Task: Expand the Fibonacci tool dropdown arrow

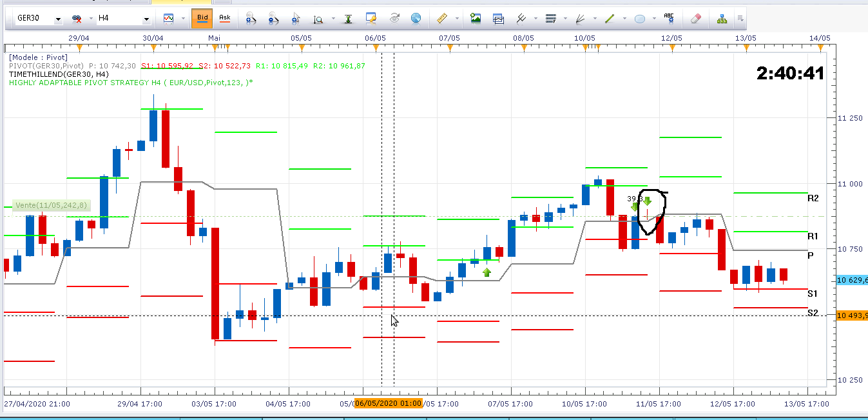Action: coord(564,19)
